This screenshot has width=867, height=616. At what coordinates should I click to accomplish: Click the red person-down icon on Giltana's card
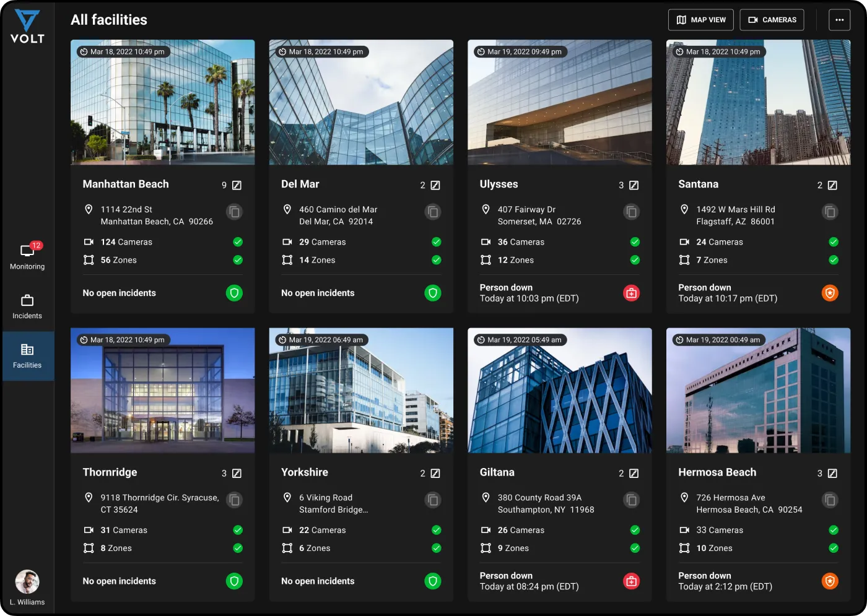tap(631, 581)
